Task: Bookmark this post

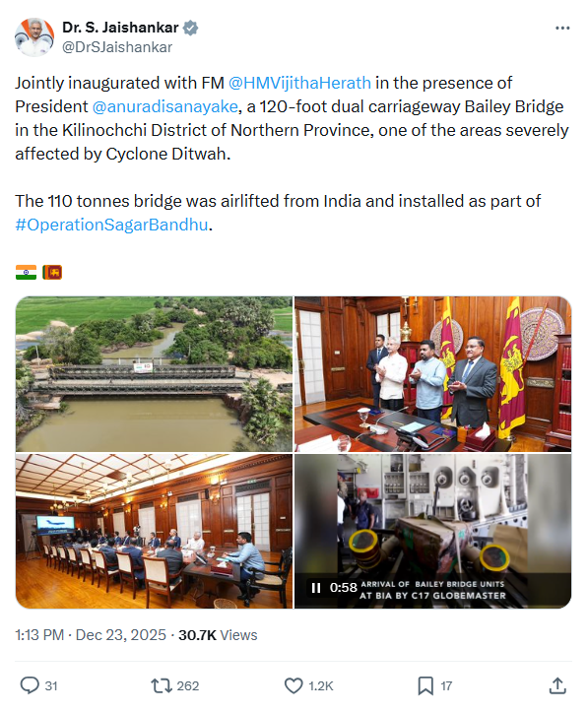Action: 425,685
